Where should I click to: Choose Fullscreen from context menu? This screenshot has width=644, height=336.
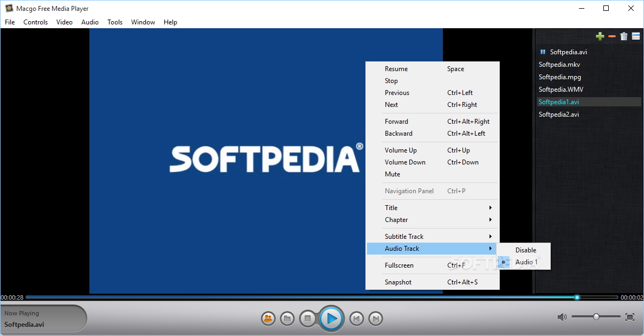pyautogui.click(x=433, y=265)
